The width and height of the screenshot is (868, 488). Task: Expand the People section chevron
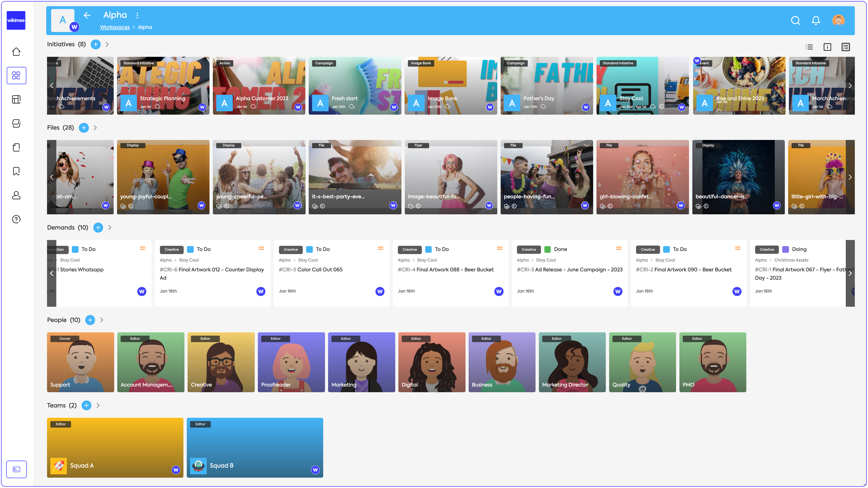(x=102, y=320)
